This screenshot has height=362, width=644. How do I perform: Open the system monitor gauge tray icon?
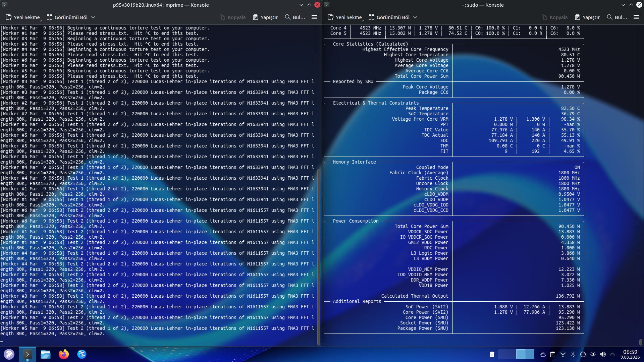(x=583, y=354)
